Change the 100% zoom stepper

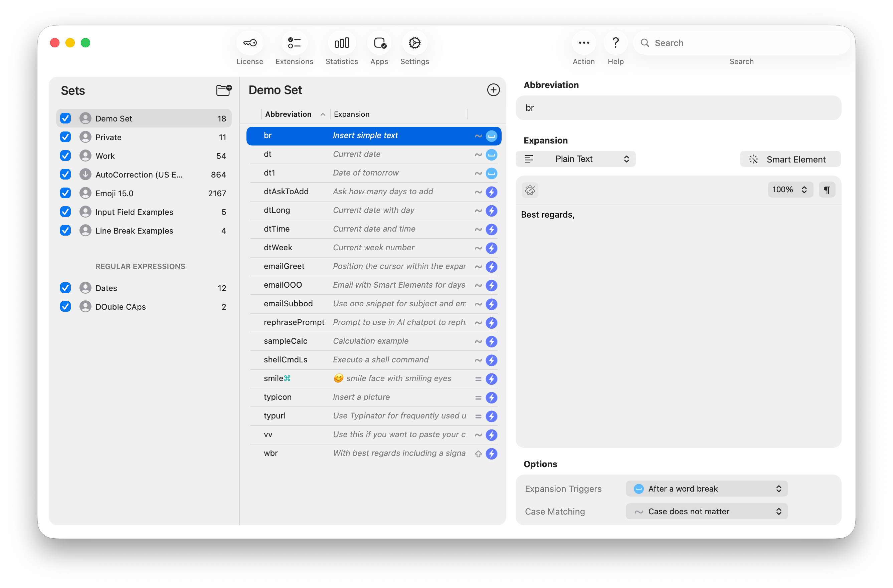[x=790, y=190]
